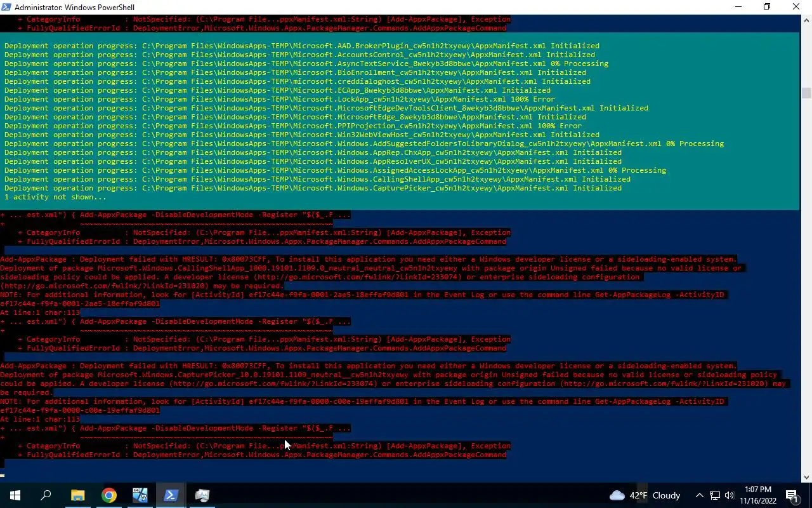Screen dimensions: 812x508
Task: Open taskbar Search magnifier
Action: point(46,495)
